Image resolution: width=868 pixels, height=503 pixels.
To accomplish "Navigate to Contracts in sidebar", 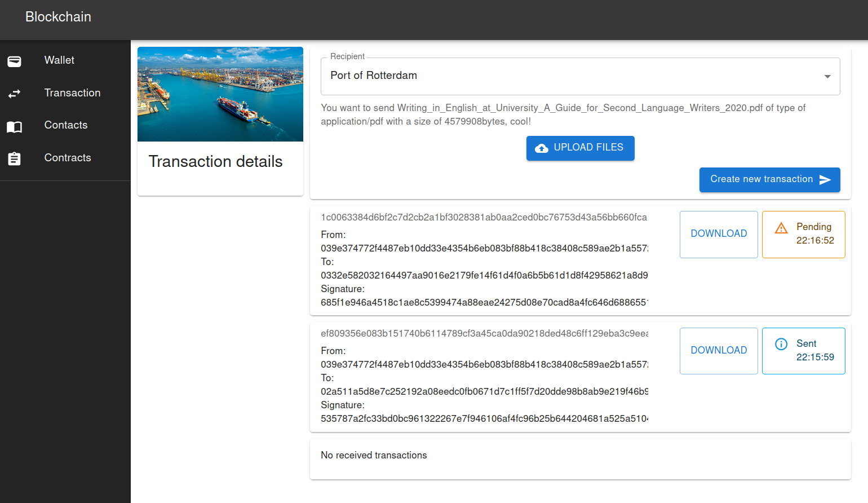I will click(68, 158).
